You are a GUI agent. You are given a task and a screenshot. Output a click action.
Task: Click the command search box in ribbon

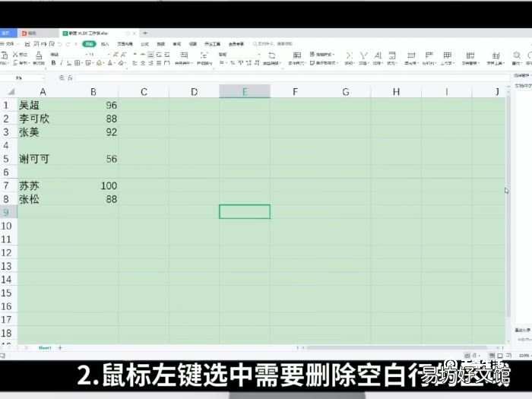(x=273, y=44)
